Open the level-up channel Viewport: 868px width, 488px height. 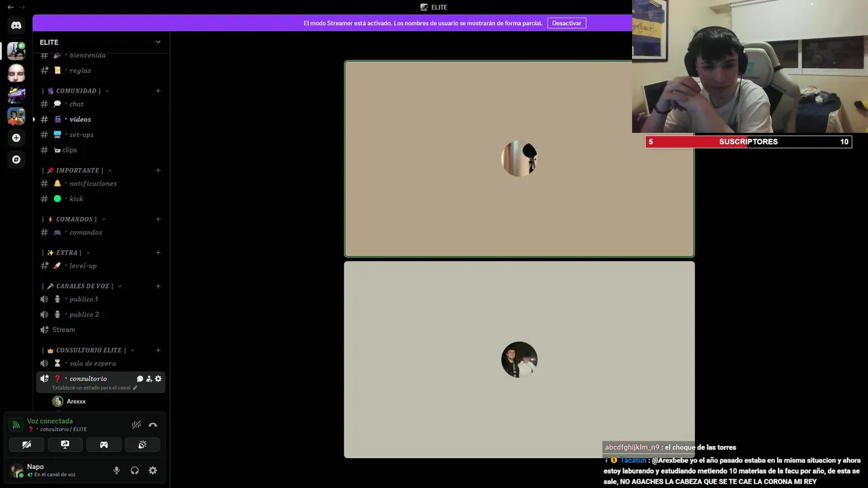pos(100,266)
